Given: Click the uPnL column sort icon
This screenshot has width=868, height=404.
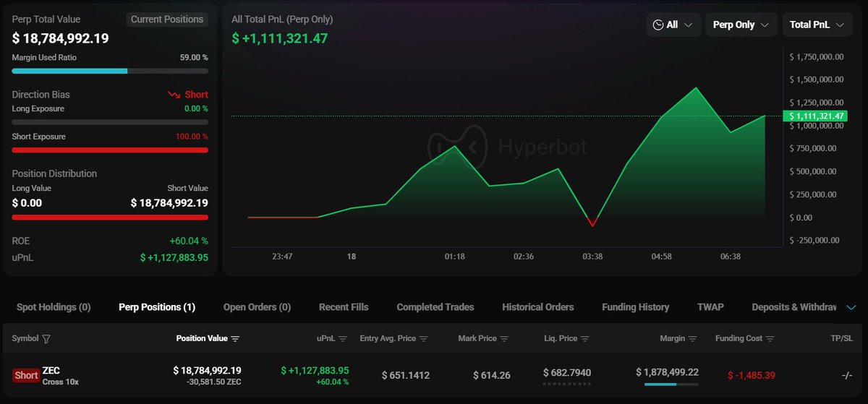Looking at the screenshot, I should tap(343, 339).
